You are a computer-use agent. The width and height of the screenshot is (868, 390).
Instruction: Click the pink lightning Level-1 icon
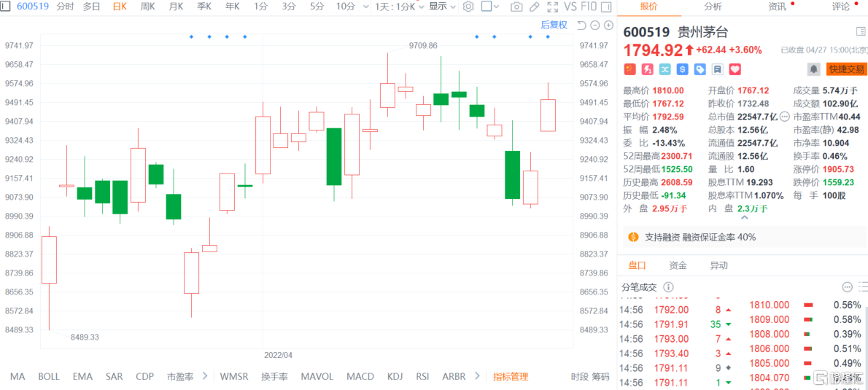pos(648,69)
